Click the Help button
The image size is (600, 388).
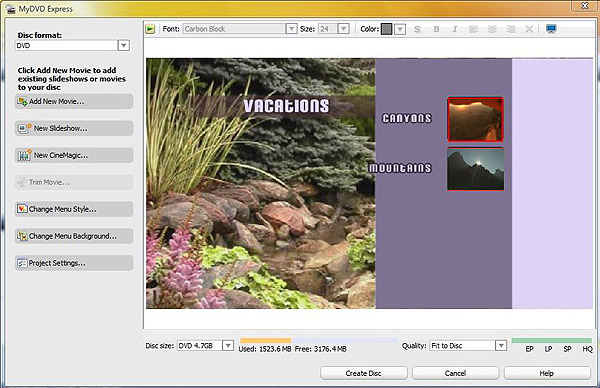pyautogui.click(x=547, y=373)
